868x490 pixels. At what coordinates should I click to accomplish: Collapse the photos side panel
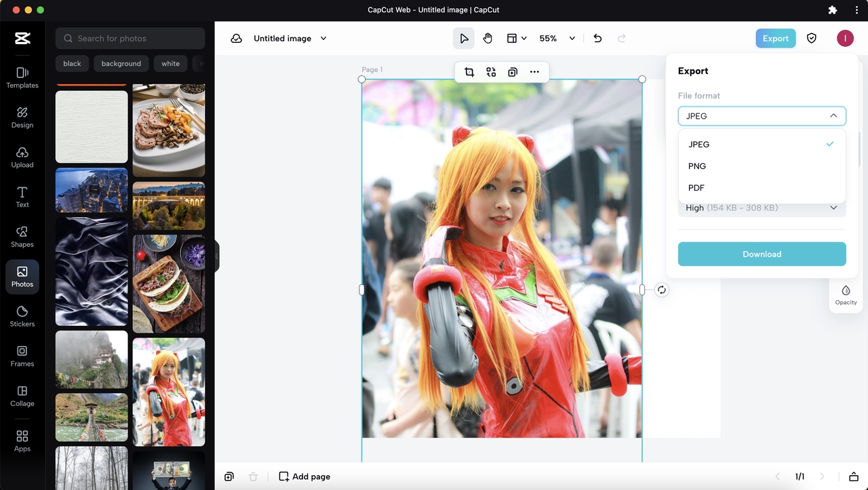pos(217,256)
